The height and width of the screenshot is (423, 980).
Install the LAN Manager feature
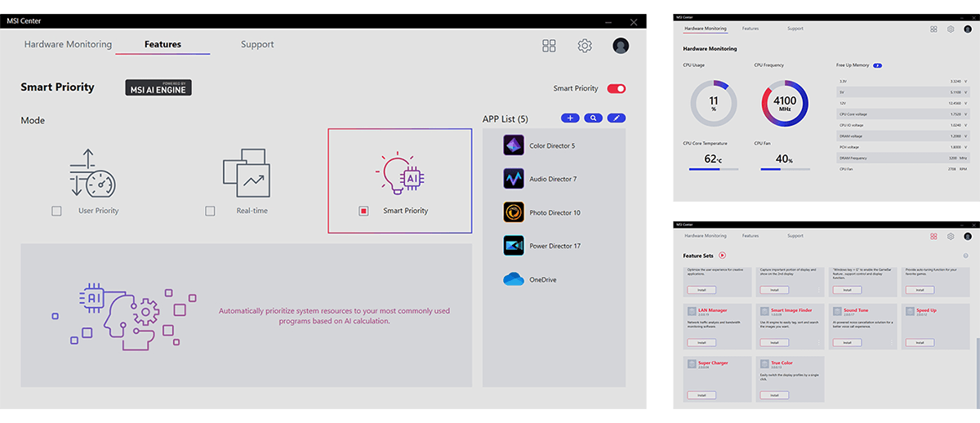(x=702, y=342)
